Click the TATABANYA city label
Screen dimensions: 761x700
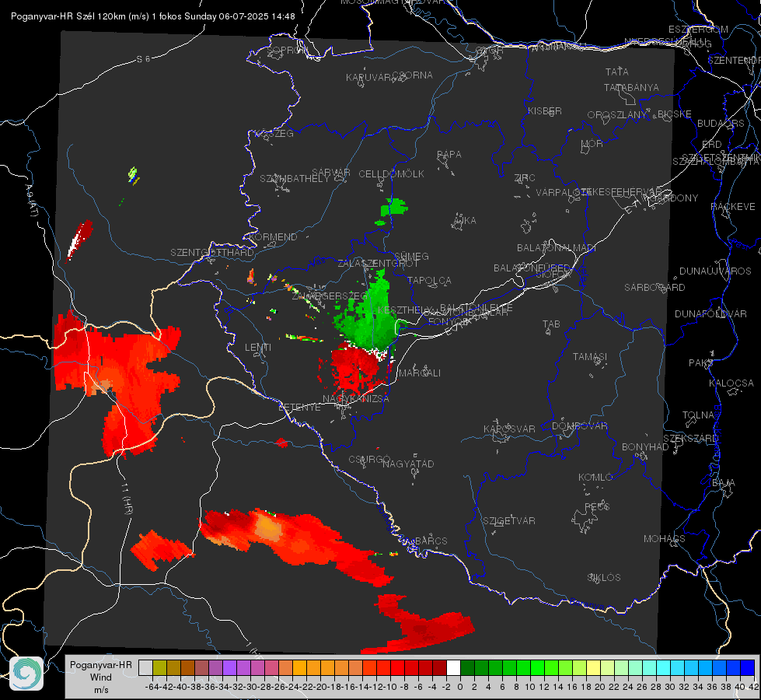[631, 87]
